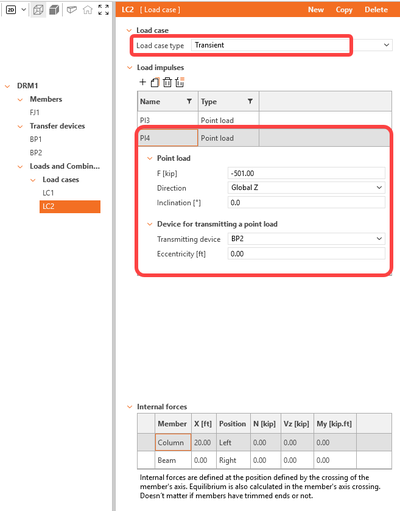
Task: Collapse the Point load section
Action: pos(150,158)
